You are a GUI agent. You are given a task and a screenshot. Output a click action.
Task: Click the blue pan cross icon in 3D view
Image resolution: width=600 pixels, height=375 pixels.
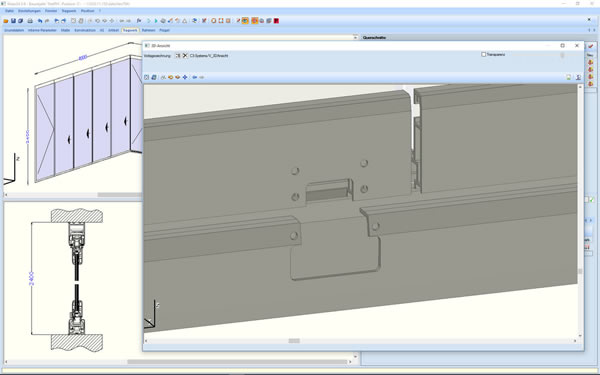[x=185, y=77]
